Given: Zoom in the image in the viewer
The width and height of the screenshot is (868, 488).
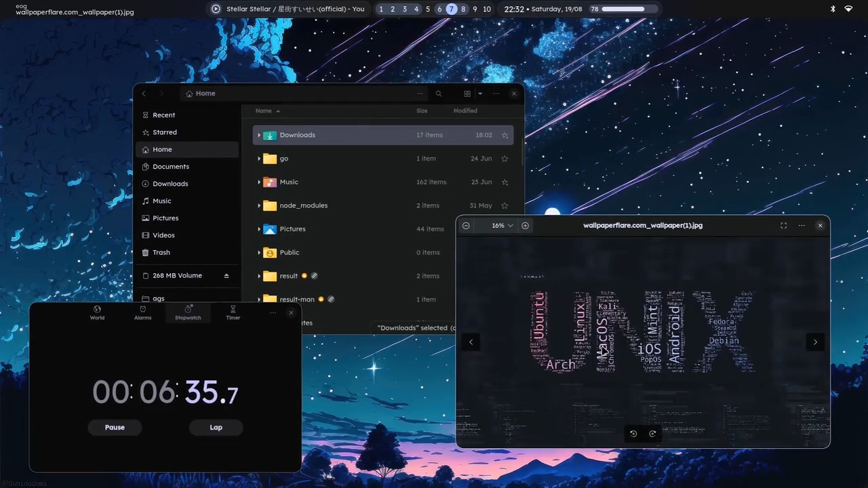Looking at the screenshot, I should (525, 226).
